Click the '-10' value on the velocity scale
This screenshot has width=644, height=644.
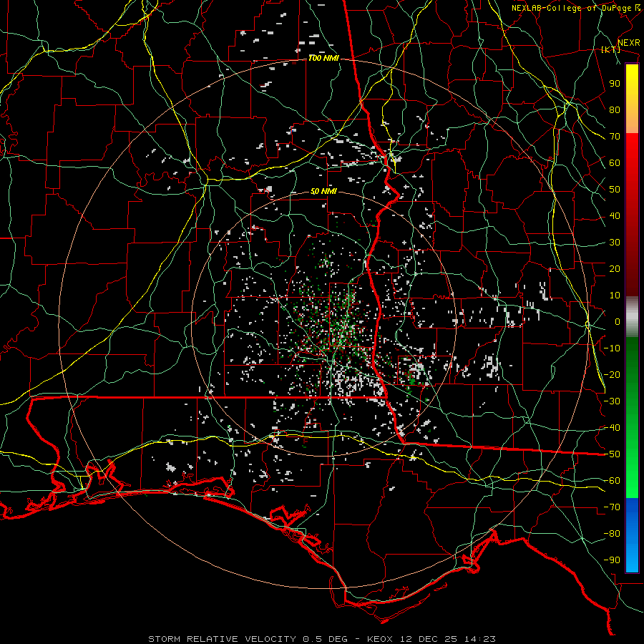tap(612, 348)
